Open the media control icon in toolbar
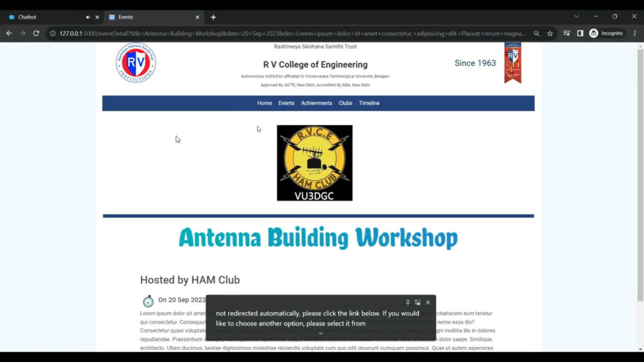This screenshot has height=362, width=644. [567, 33]
